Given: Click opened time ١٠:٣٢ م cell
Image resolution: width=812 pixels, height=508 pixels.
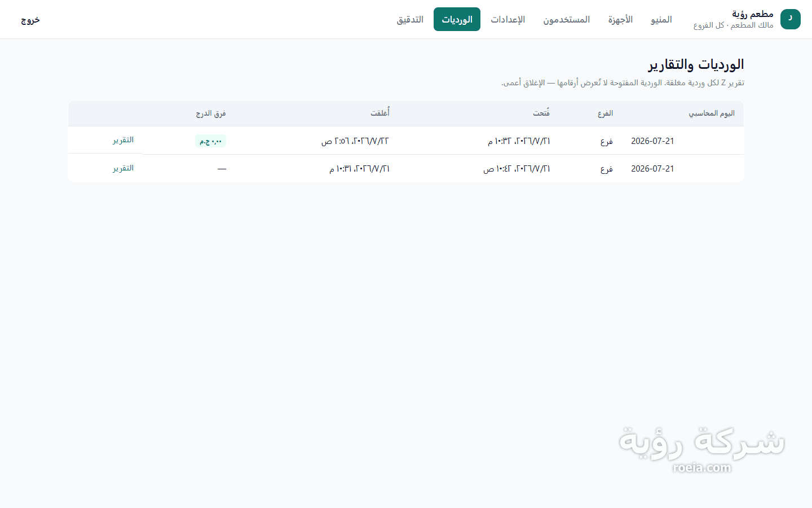Looking at the screenshot, I should click(519, 141).
